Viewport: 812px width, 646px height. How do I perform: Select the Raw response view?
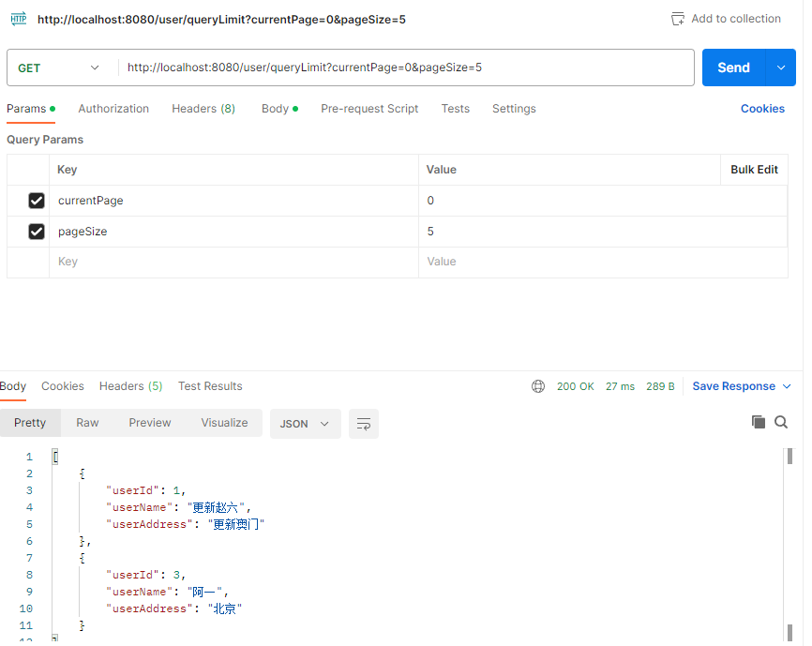87,423
